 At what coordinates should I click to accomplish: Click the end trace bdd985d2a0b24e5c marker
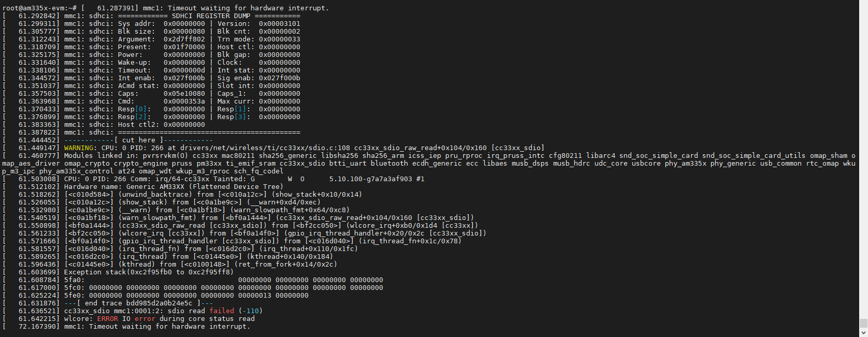(138, 303)
